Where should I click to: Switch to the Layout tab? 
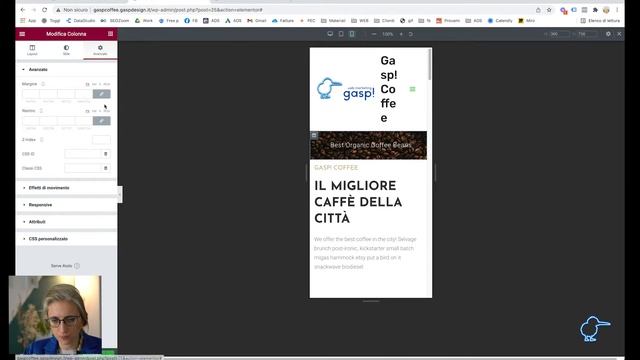[x=32, y=50]
